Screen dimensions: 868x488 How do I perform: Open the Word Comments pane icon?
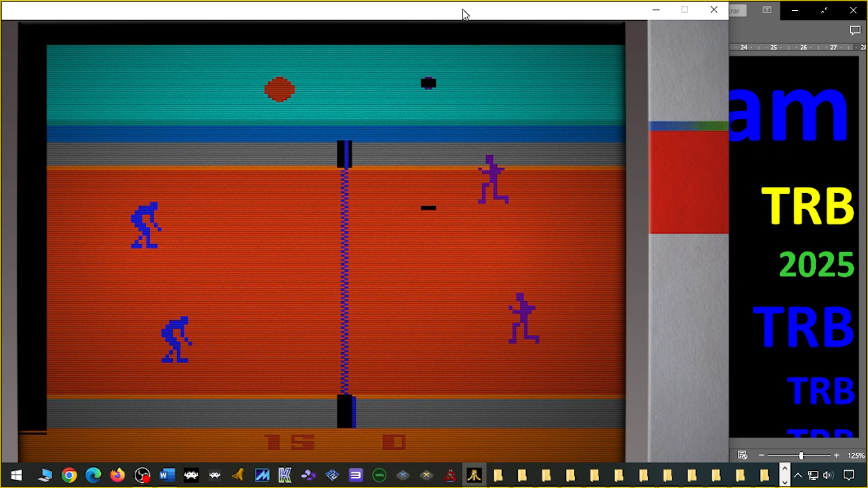point(855,30)
